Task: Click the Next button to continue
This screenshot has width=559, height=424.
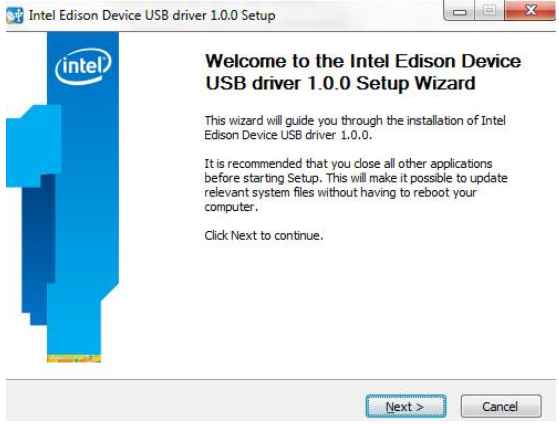Action: [x=406, y=406]
